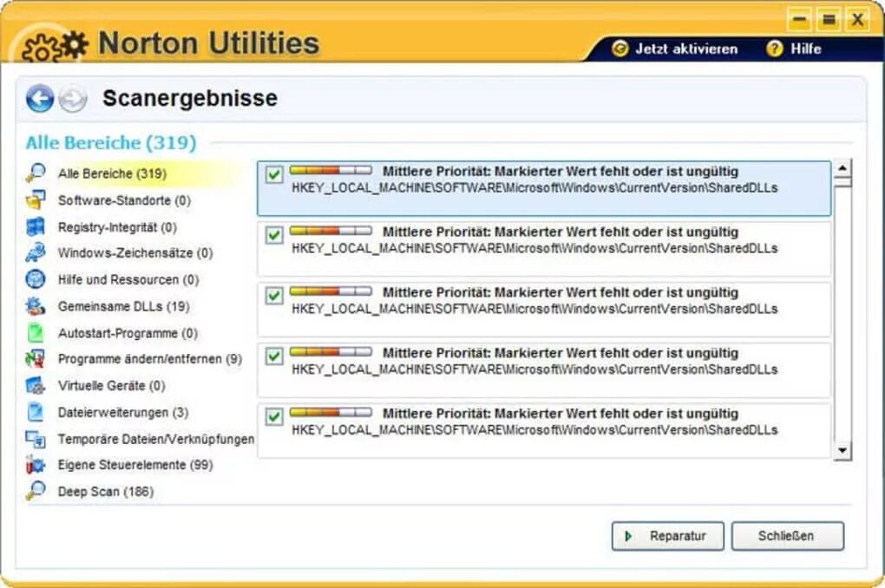Click the Programme ändern/entfernen icon
Viewport: 885px width, 588px height.
pyautogui.click(x=36, y=358)
